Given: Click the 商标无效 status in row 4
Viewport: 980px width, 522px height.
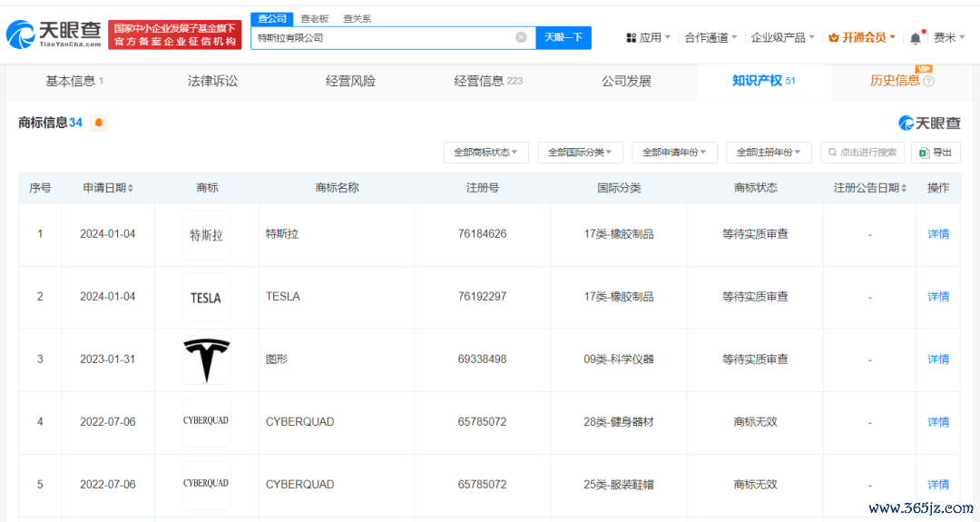Looking at the screenshot, I should tap(755, 422).
